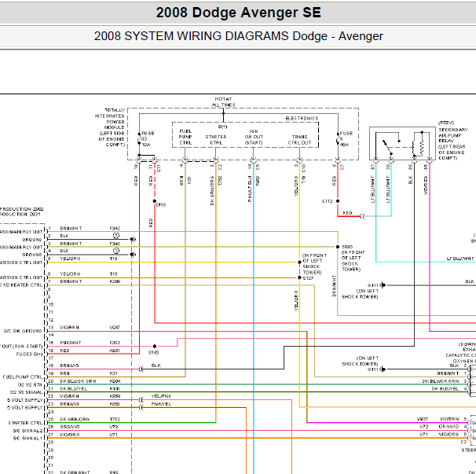Click the "FUSED B(+)" pin label

[29, 354]
